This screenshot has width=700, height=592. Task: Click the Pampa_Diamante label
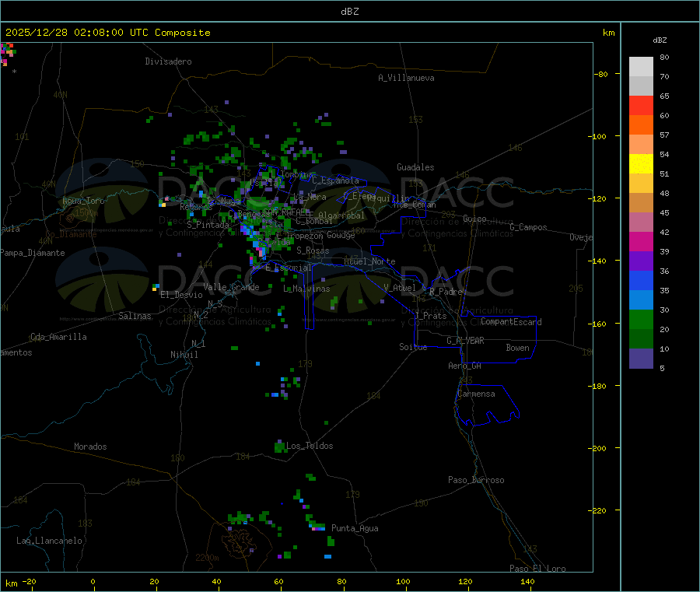[x=33, y=253]
